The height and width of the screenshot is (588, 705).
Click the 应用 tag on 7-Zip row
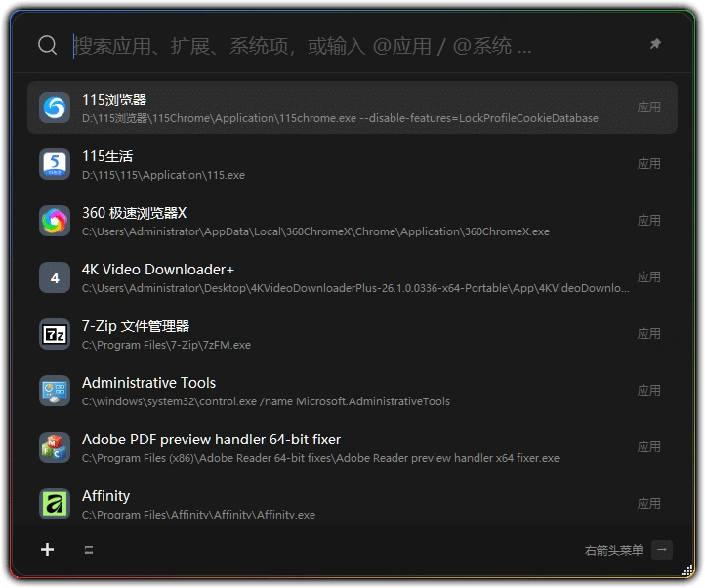[648, 334]
